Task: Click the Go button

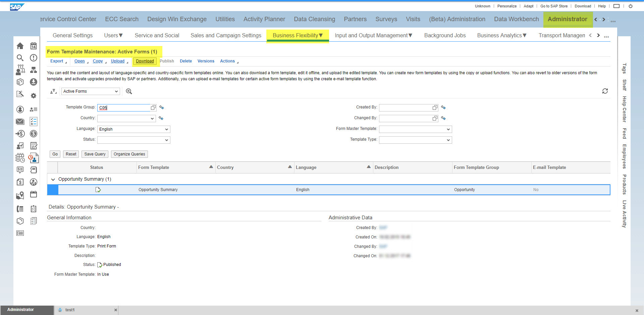Action: [55, 154]
